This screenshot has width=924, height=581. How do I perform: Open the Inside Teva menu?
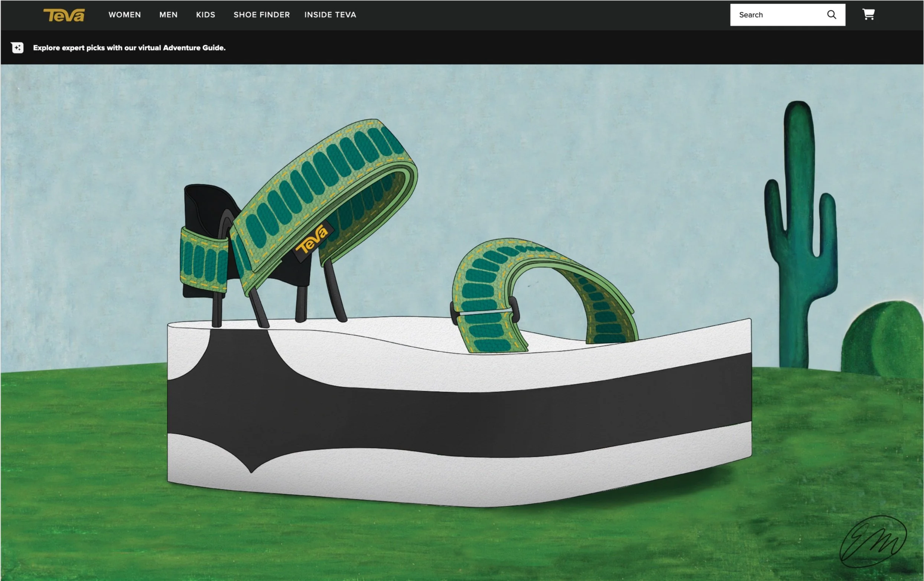330,14
